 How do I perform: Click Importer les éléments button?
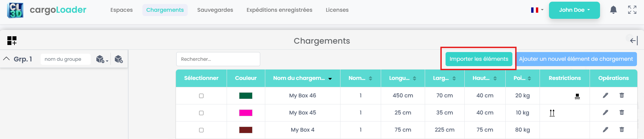(478, 59)
